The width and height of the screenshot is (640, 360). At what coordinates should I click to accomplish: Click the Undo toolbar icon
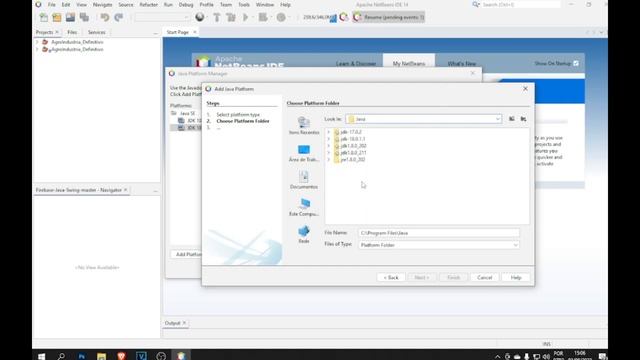pyautogui.click(x=105, y=17)
